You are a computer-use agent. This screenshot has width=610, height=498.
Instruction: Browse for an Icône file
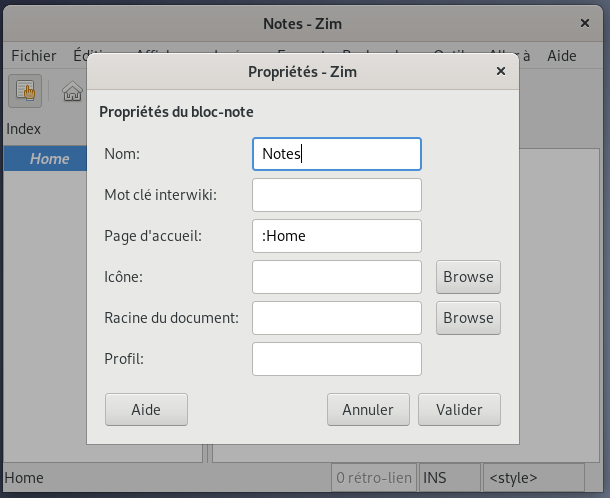tap(468, 277)
